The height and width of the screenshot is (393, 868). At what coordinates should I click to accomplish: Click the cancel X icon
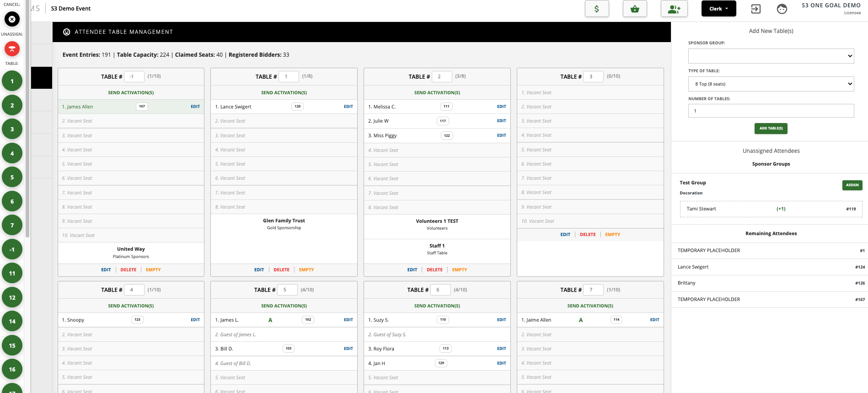click(x=12, y=19)
